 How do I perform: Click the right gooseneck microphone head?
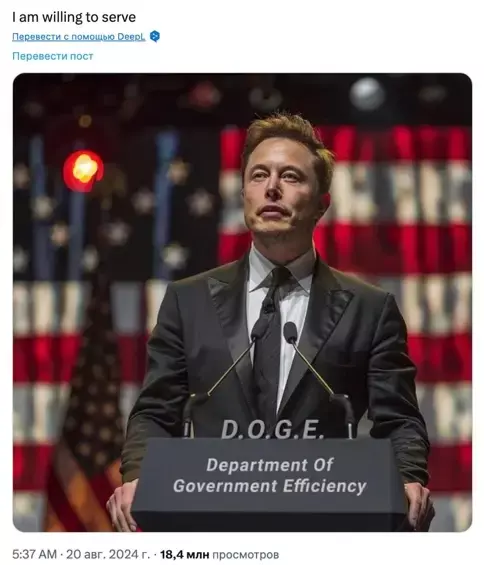tap(290, 332)
